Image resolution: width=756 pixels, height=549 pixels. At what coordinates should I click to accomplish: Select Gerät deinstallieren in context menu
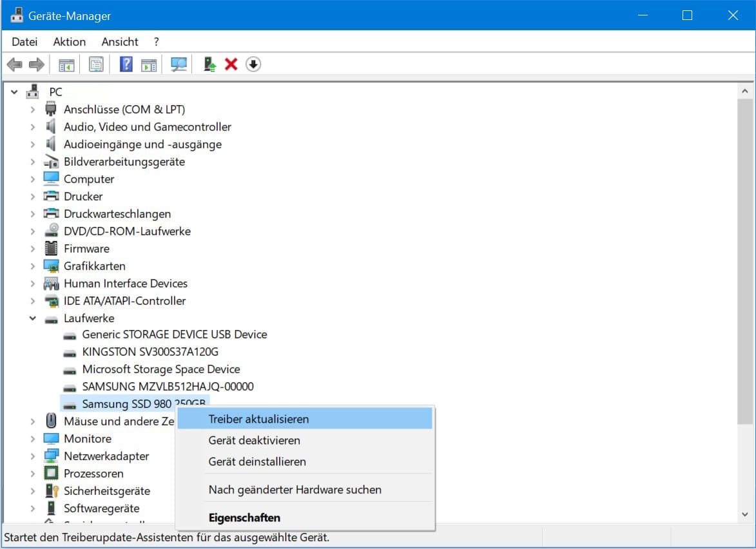[257, 462]
